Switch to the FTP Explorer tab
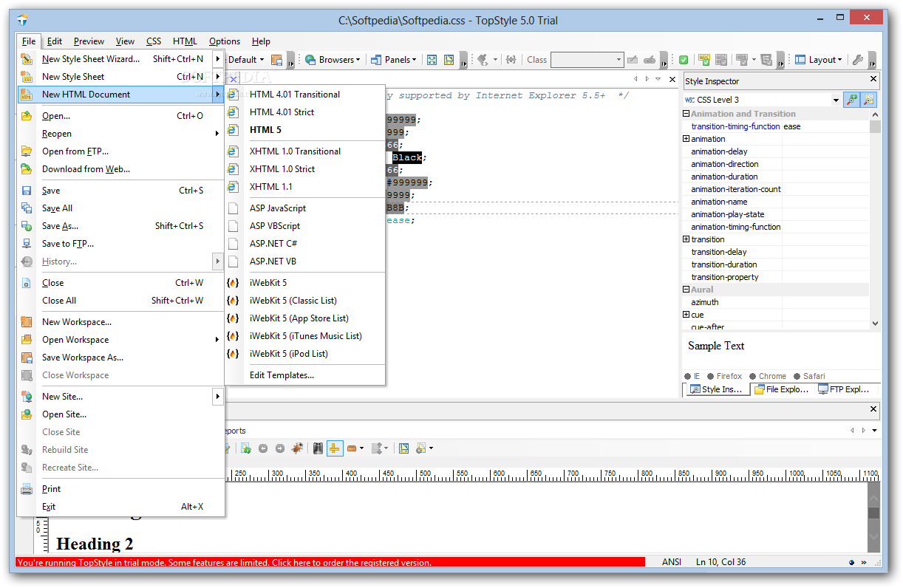Viewport: 903px width, 588px height. 845,389
